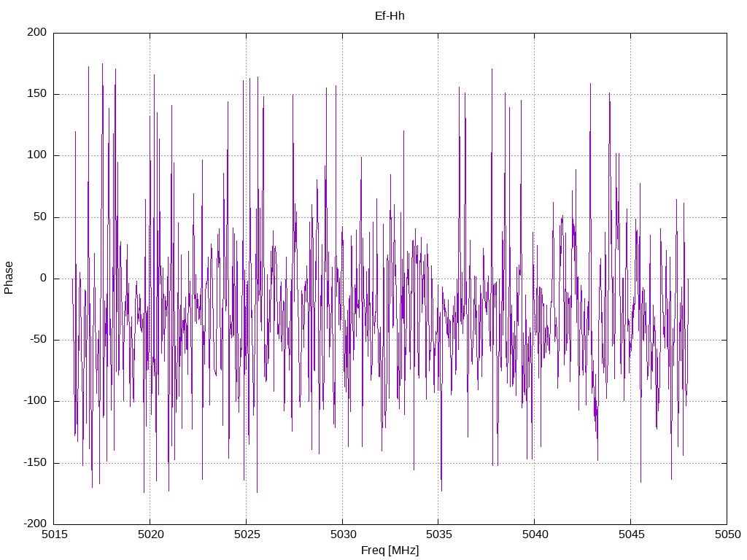This screenshot has height=560, width=747.
Task: Click the Freq [MHz] x-axis label
Action: pos(390,551)
